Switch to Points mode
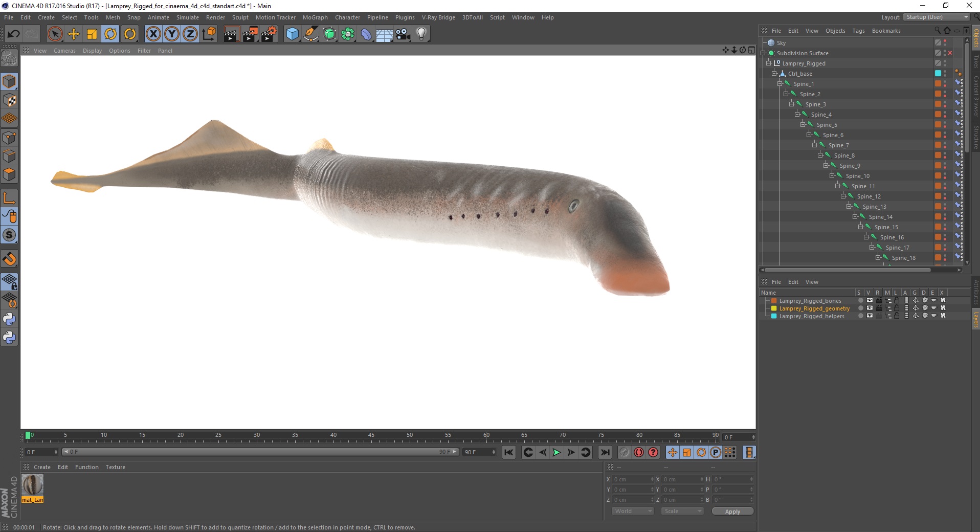 [x=9, y=138]
